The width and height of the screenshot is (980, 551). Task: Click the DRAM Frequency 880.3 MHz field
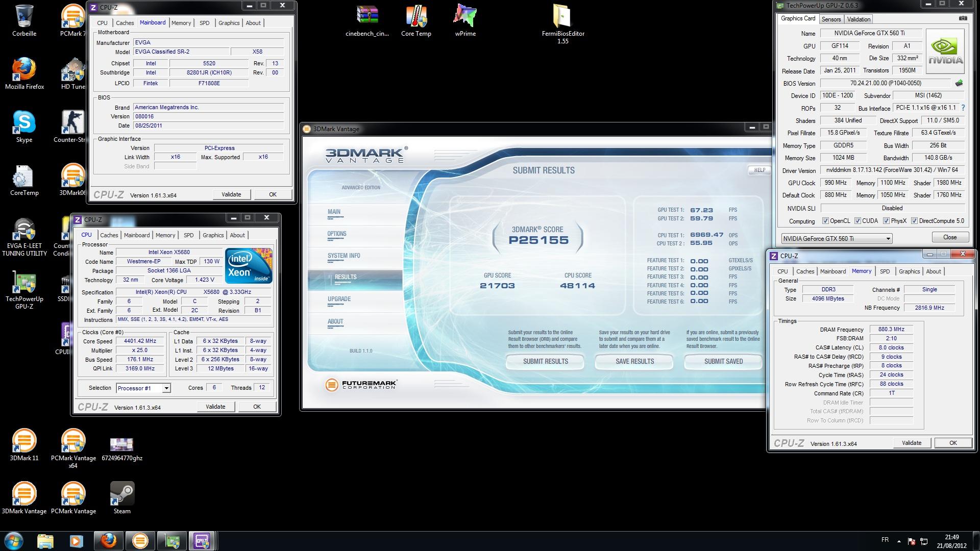(x=891, y=330)
